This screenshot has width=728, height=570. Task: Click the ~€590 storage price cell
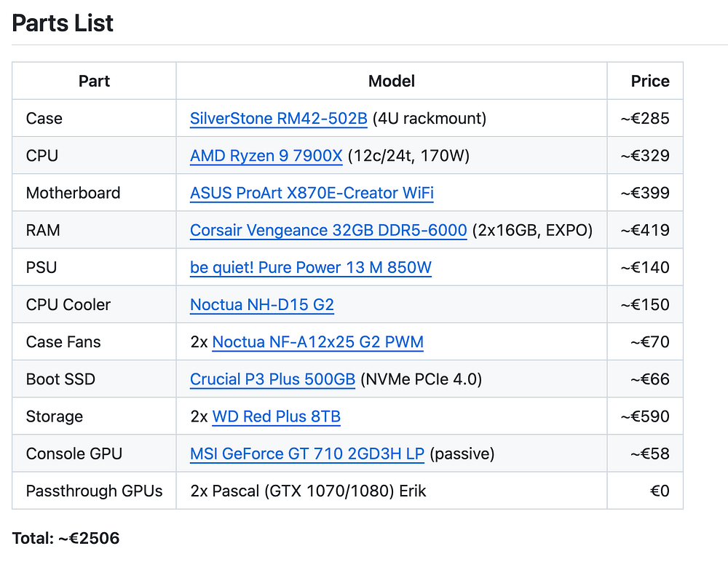(644, 416)
